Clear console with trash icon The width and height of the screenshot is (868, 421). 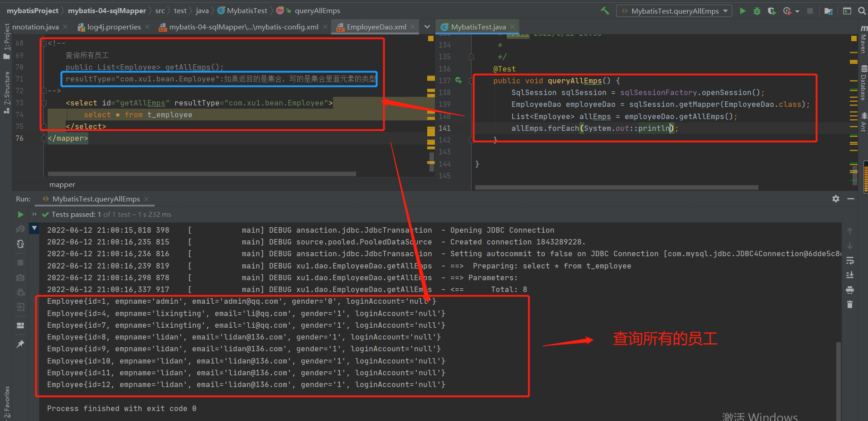point(850,305)
